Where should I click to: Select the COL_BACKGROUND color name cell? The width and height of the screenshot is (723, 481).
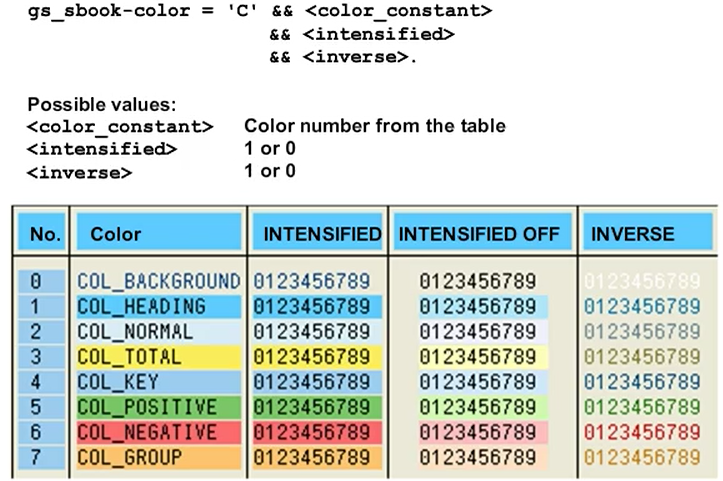click(x=158, y=281)
